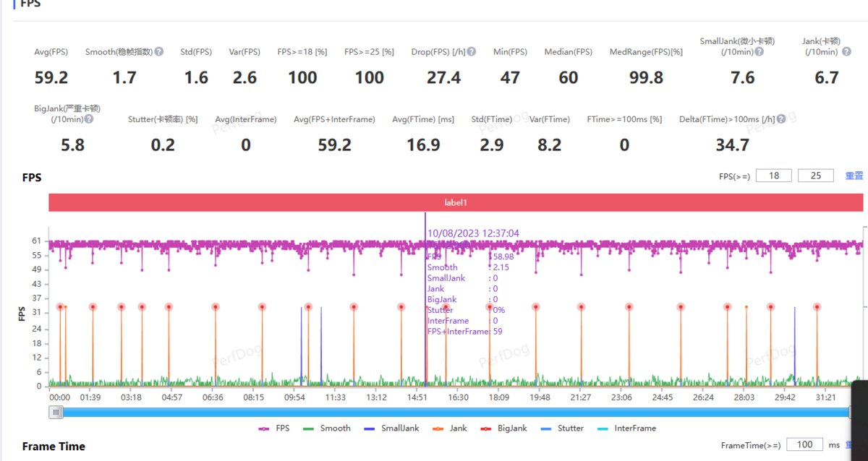The width and height of the screenshot is (868, 461).
Task: Select the red label1 bar
Action: (456, 203)
